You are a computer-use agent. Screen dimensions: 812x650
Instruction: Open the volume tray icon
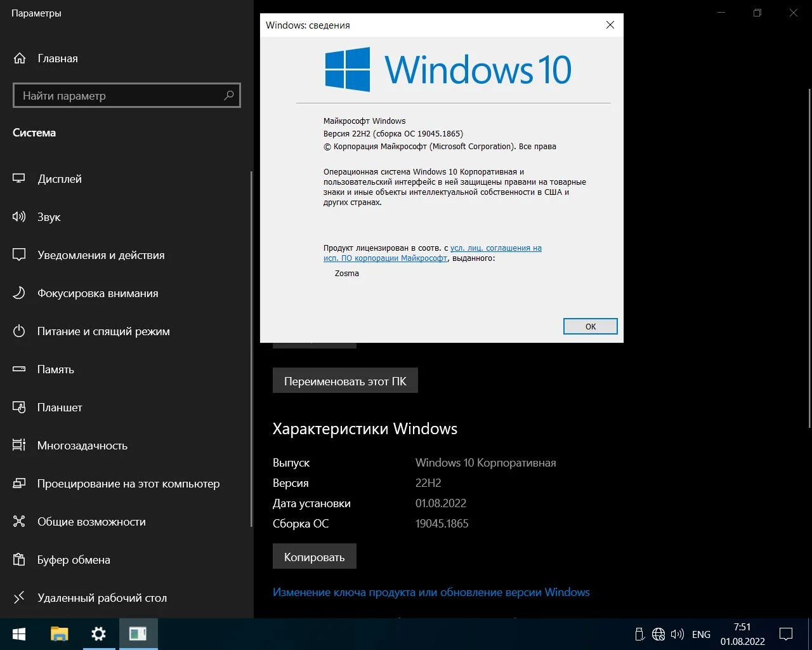click(678, 634)
